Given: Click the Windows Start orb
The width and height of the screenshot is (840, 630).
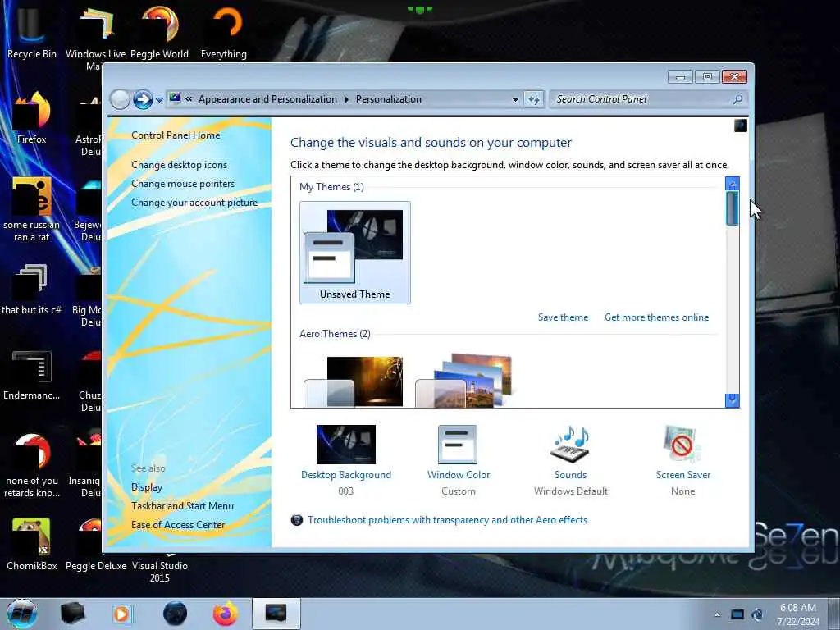Looking at the screenshot, I should (21, 614).
